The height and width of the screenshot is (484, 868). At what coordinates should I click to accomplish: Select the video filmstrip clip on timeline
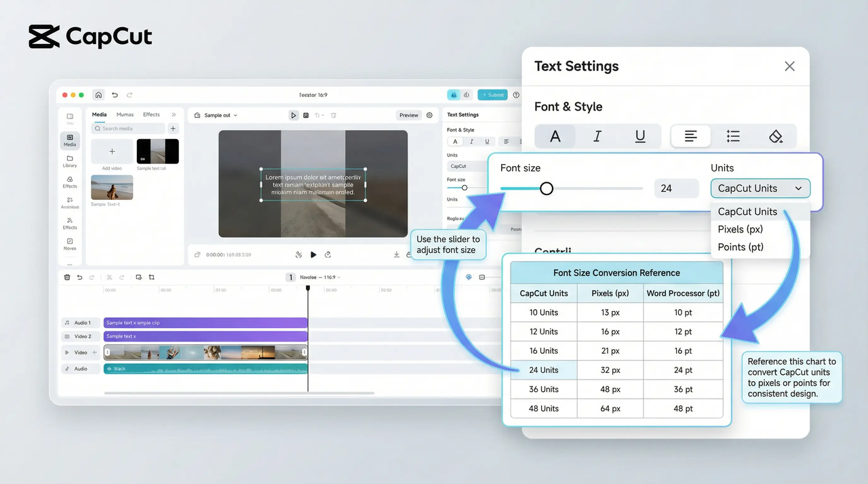pos(205,352)
